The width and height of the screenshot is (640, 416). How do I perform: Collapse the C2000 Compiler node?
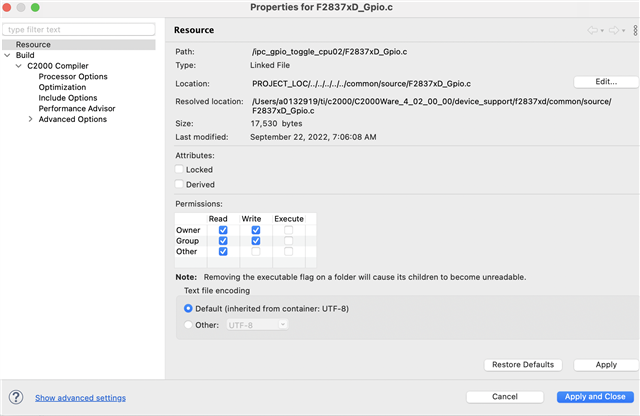(19, 66)
